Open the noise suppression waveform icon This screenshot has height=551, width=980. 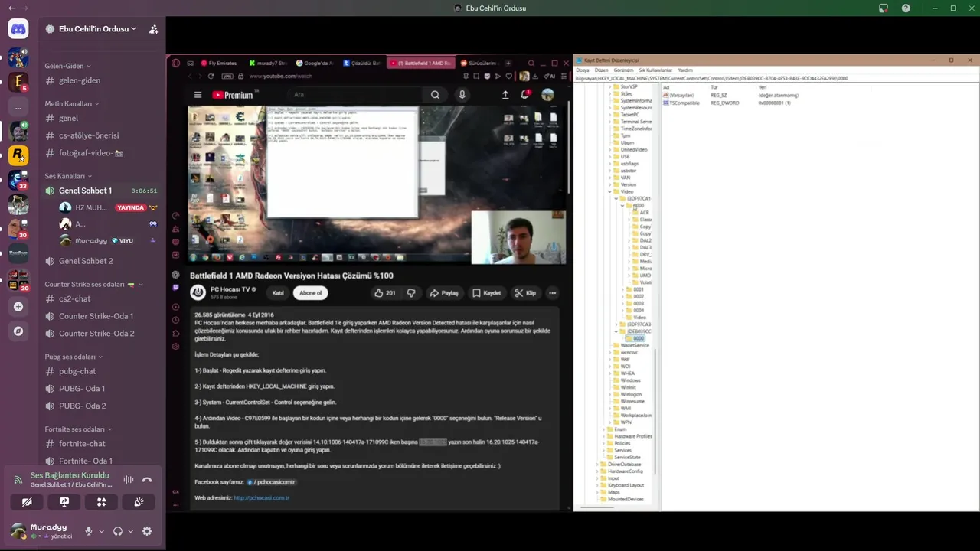(129, 480)
